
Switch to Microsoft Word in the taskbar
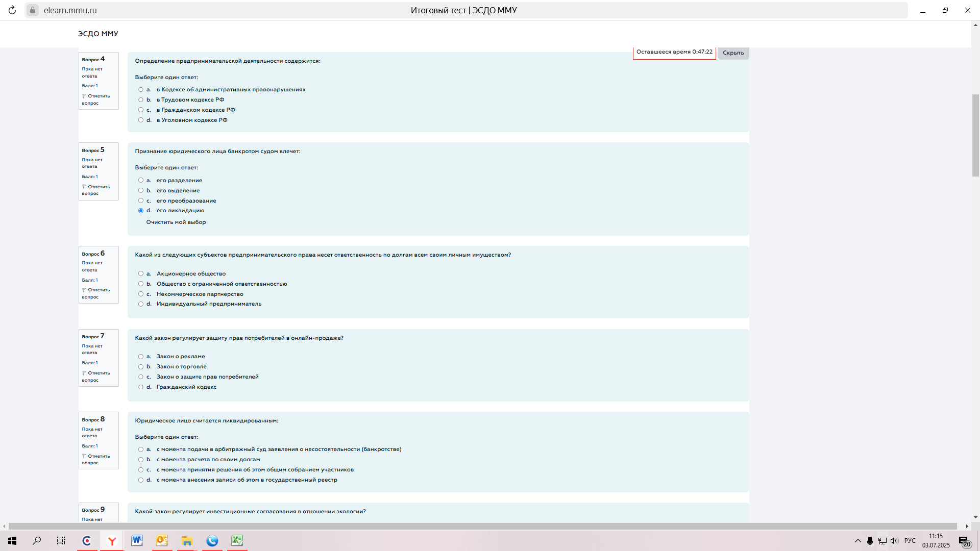(137, 541)
